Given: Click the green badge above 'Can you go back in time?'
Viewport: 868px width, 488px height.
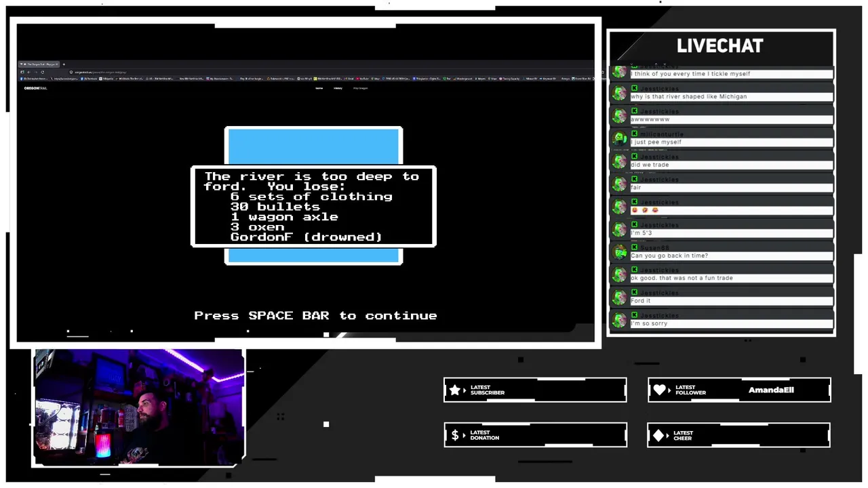Looking at the screenshot, I should pos(634,247).
